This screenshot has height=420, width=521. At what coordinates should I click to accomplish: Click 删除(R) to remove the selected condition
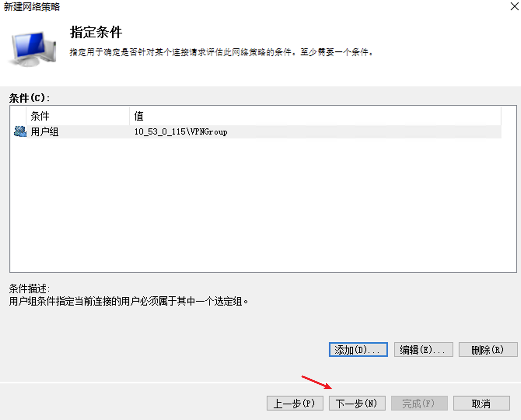tap(488, 349)
